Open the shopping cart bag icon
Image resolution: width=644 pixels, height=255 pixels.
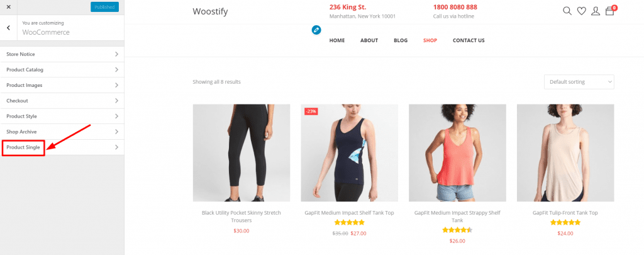point(610,11)
